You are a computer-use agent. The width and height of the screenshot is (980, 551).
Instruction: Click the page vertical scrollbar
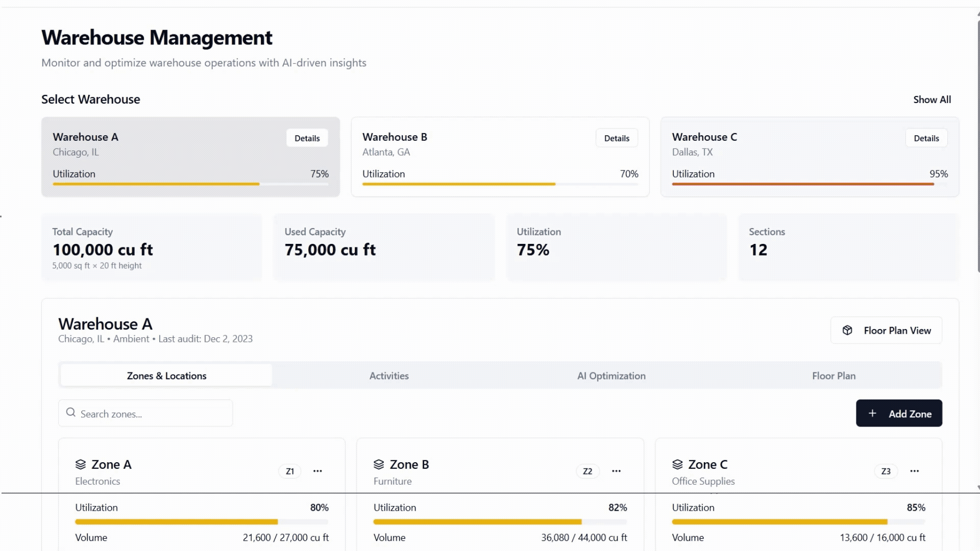click(x=978, y=143)
